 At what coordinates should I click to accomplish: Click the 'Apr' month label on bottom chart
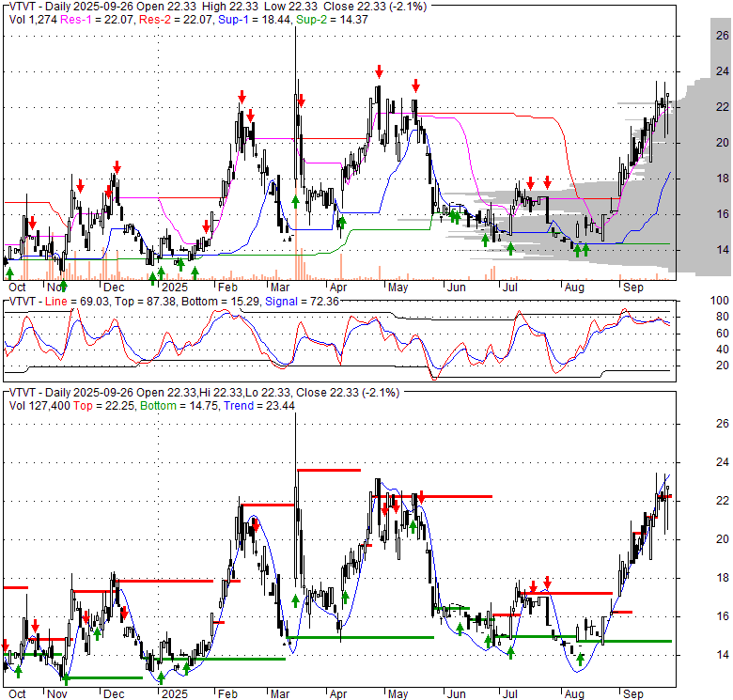[338, 694]
